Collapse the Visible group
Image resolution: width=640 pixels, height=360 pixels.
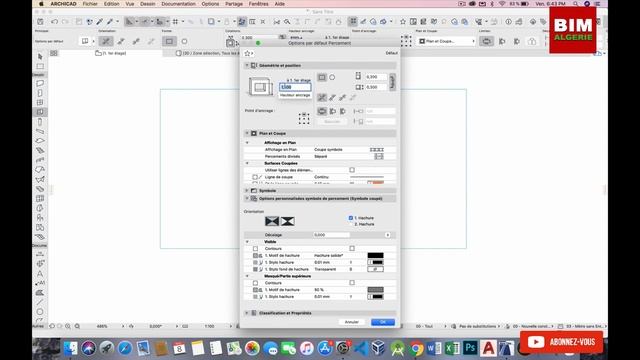247,242
